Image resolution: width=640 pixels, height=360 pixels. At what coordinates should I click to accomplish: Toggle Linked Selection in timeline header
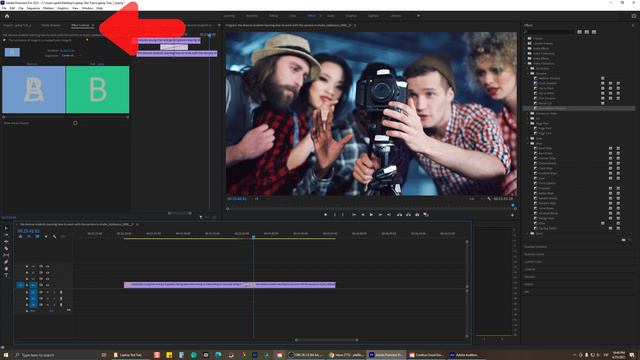click(x=37, y=237)
